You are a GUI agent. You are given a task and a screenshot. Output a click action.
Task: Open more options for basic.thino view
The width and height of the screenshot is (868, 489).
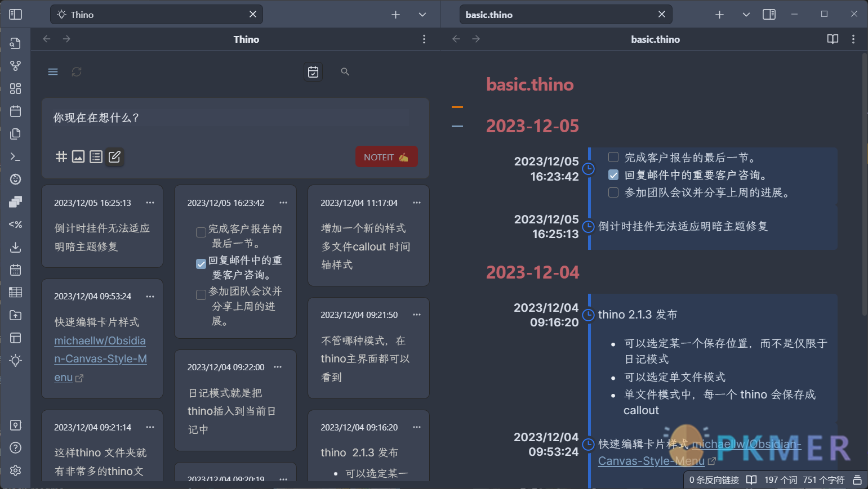(x=853, y=39)
